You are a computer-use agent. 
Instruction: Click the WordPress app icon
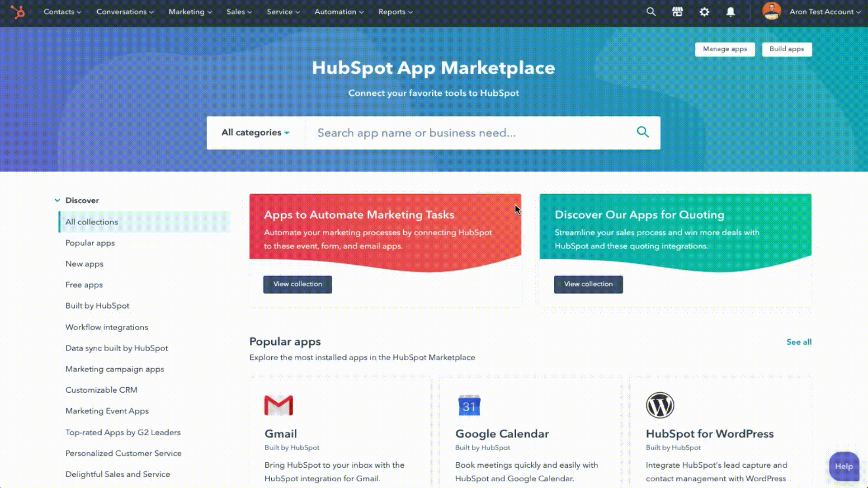coord(660,406)
